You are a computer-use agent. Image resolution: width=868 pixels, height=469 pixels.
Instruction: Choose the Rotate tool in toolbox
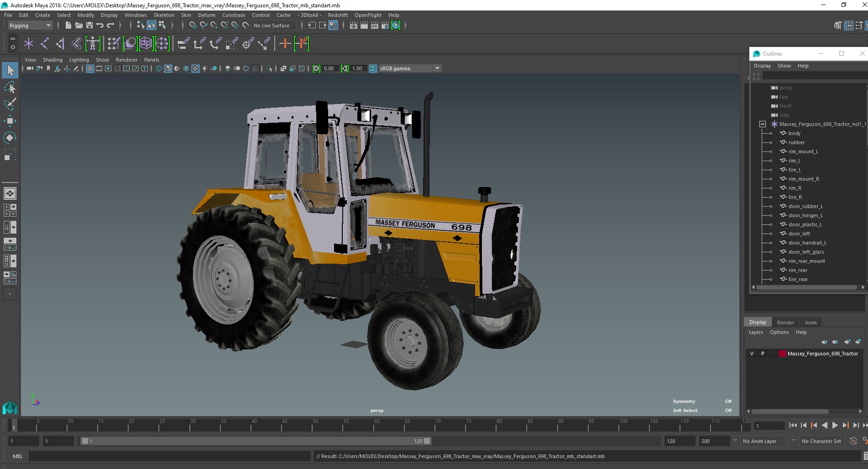10,138
